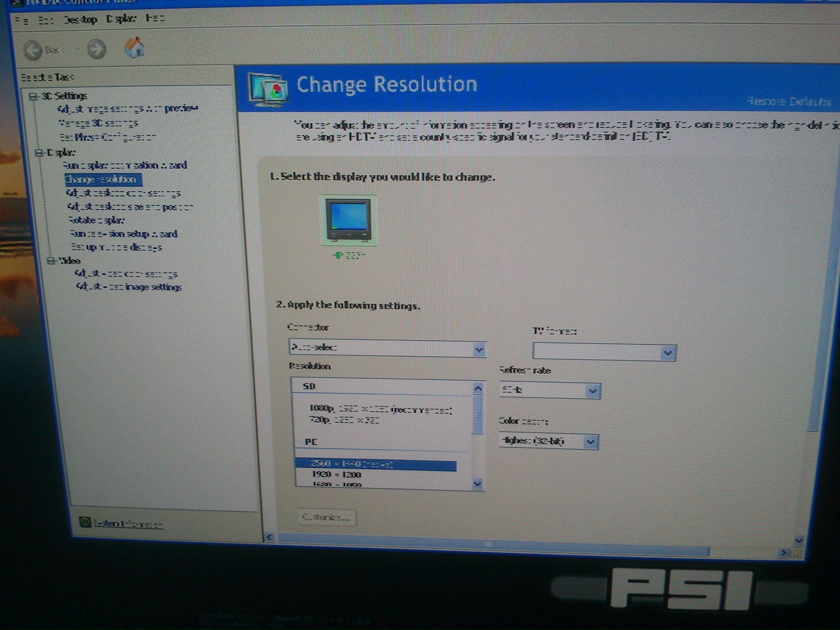The height and width of the screenshot is (630, 840).
Task: Click the Restore Defaults link
Action: (x=789, y=102)
